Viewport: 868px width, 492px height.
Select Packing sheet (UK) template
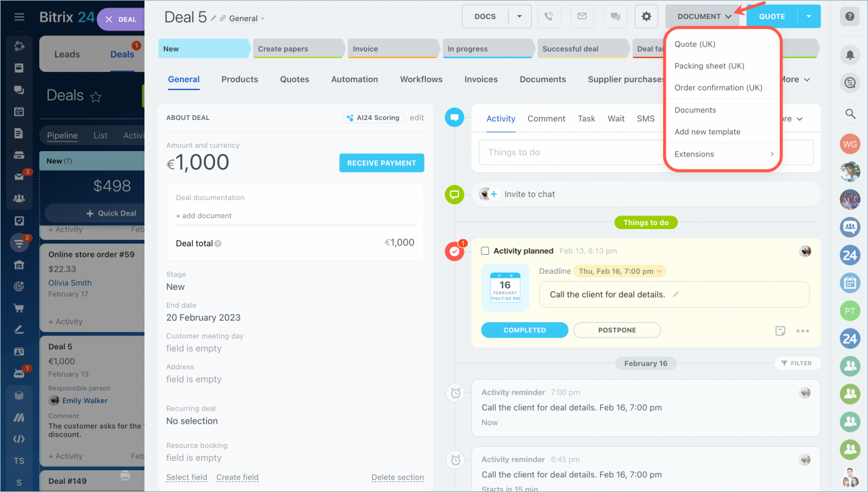(x=709, y=66)
